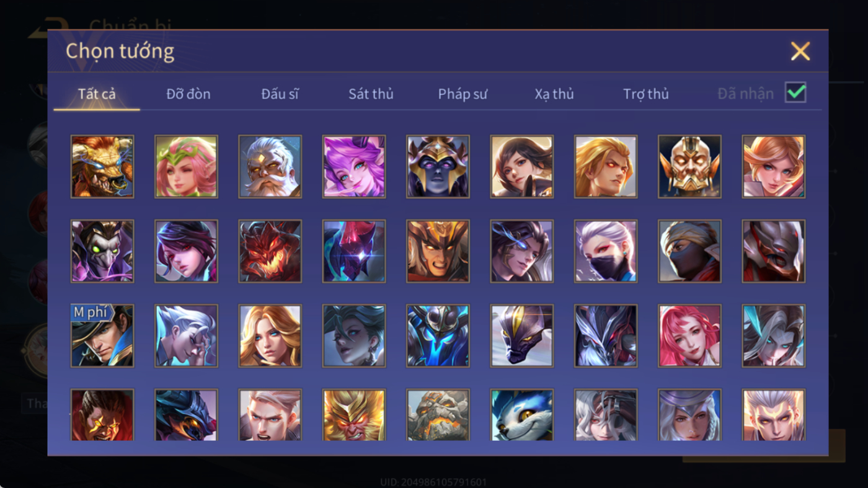The height and width of the screenshot is (488, 868).
Task: Select the golden masked bald hero
Action: coord(689,167)
